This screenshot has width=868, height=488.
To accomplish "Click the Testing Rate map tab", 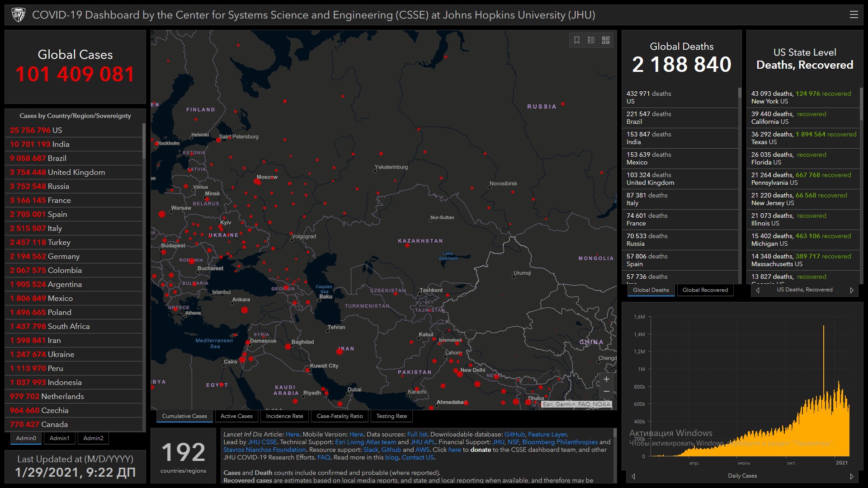I will (x=392, y=416).
